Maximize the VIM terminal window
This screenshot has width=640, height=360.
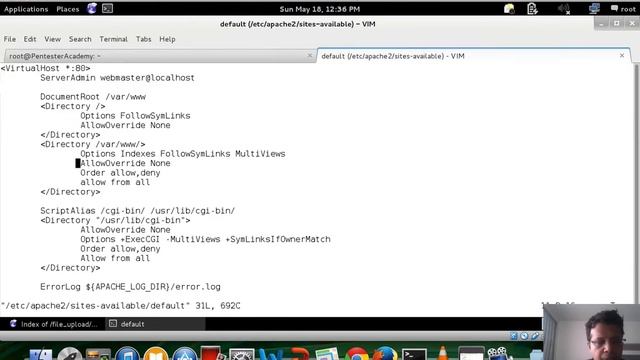[616, 24]
